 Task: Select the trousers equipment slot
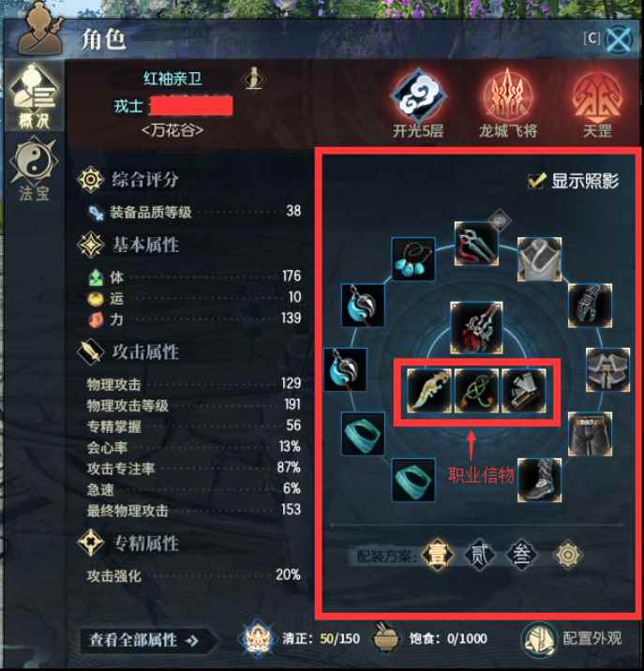tap(590, 434)
